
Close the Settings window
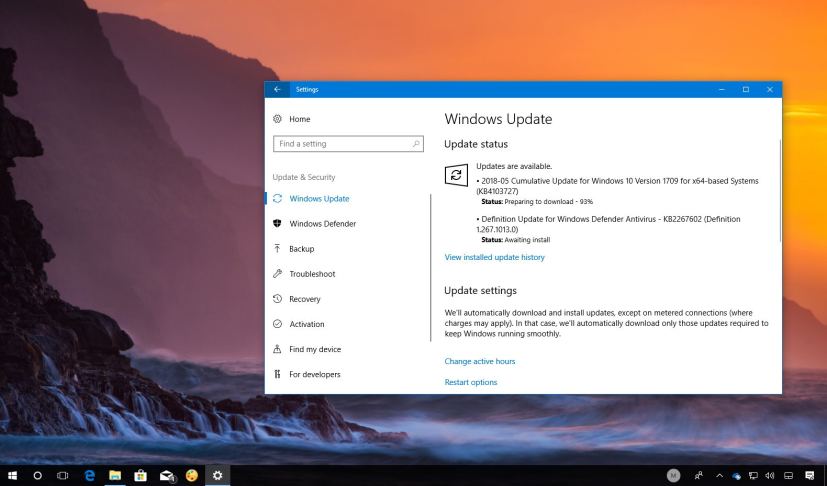pos(770,90)
